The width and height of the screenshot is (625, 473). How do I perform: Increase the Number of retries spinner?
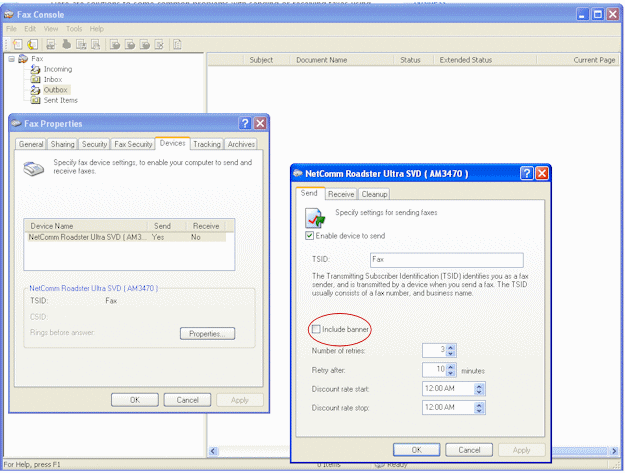(x=450, y=346)
